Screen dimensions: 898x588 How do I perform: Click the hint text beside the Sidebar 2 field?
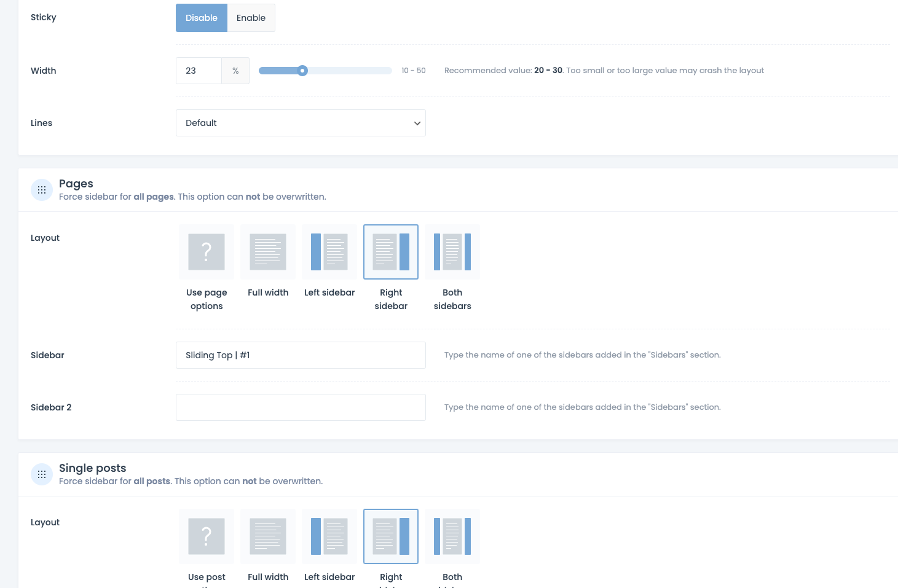click(x=583, y=407)
